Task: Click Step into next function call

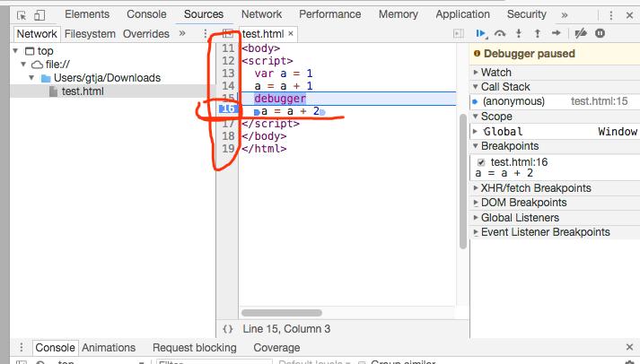Action: pyautogui.click(x=521, y=33)
